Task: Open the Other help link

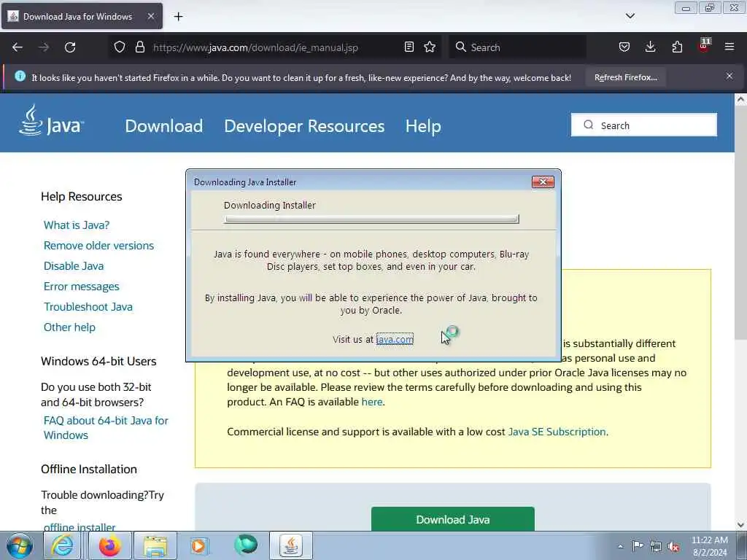Action: (x=69, y=327)
